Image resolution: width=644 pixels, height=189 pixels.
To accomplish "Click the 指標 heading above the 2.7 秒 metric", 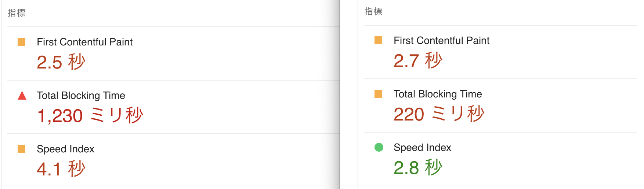I will (x=373, y=12).
